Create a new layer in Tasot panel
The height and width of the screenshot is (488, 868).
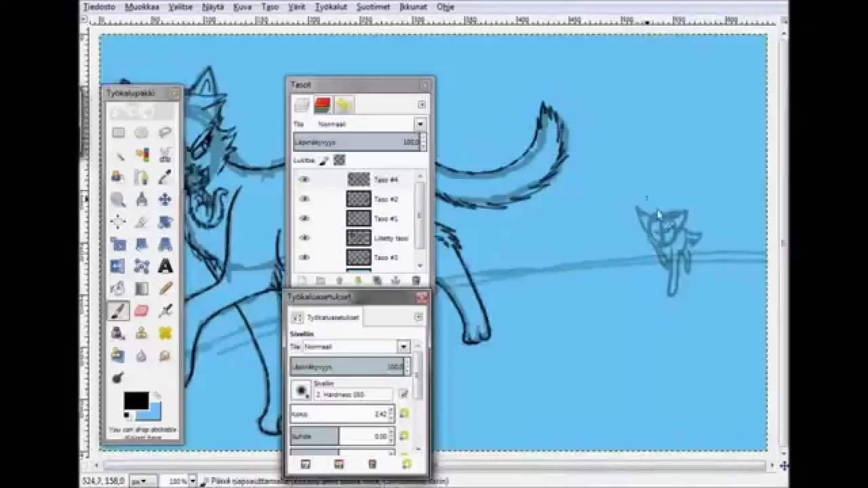(x=302, y=281)
